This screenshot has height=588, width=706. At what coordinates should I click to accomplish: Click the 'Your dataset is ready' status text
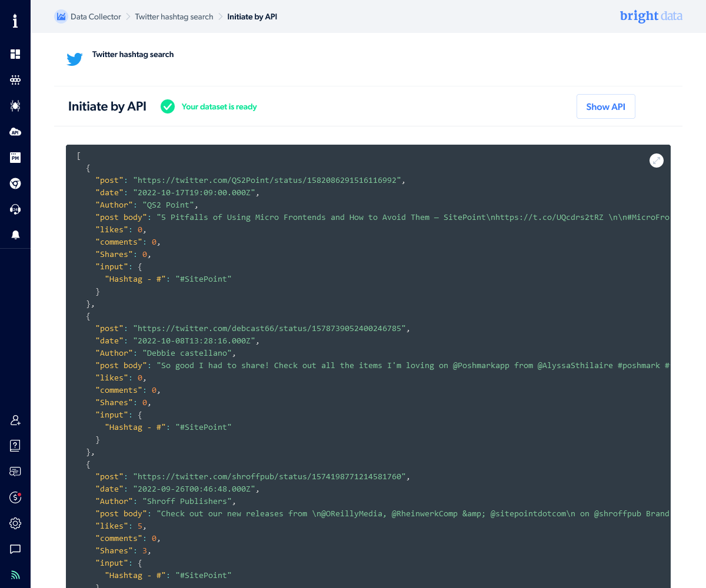pyautogui.click(x=219, y=106)
